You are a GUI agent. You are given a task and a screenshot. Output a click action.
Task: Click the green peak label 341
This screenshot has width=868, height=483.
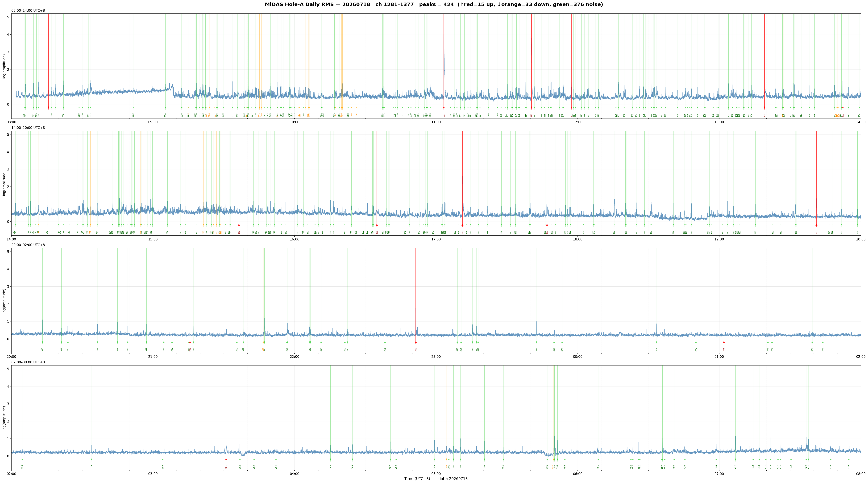(98, 349)
